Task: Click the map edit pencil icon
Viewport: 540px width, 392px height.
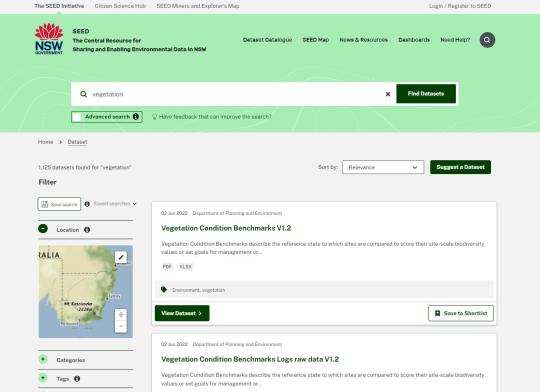Action: pyautogui.click(x=121, y=257)
